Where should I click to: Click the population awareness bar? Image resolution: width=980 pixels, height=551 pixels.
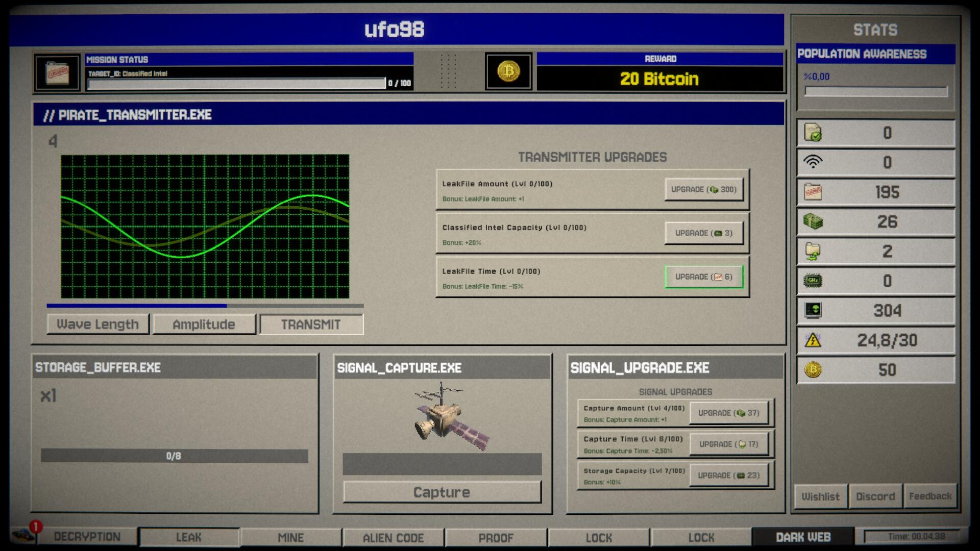coord(876,92)
